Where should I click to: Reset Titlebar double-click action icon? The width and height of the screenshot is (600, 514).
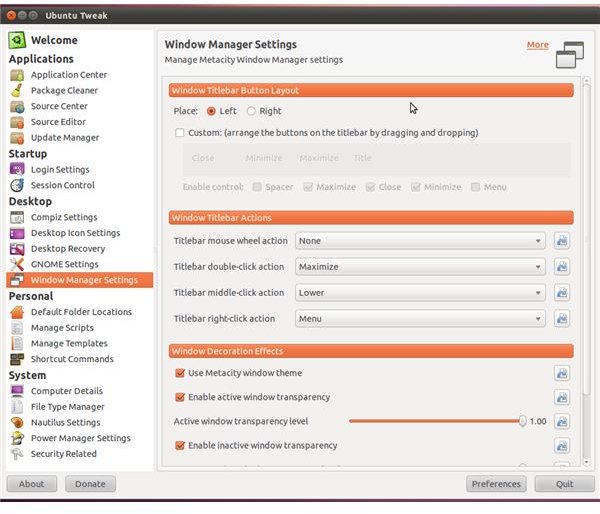pyautogui.click(x=562, y=267)
